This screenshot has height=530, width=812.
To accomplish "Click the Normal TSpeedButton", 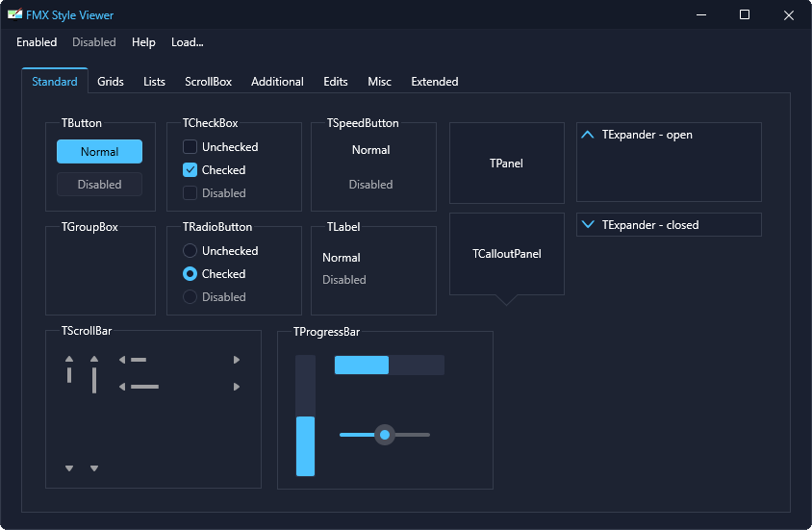I will pyautogui.click(x=370, y=150).
